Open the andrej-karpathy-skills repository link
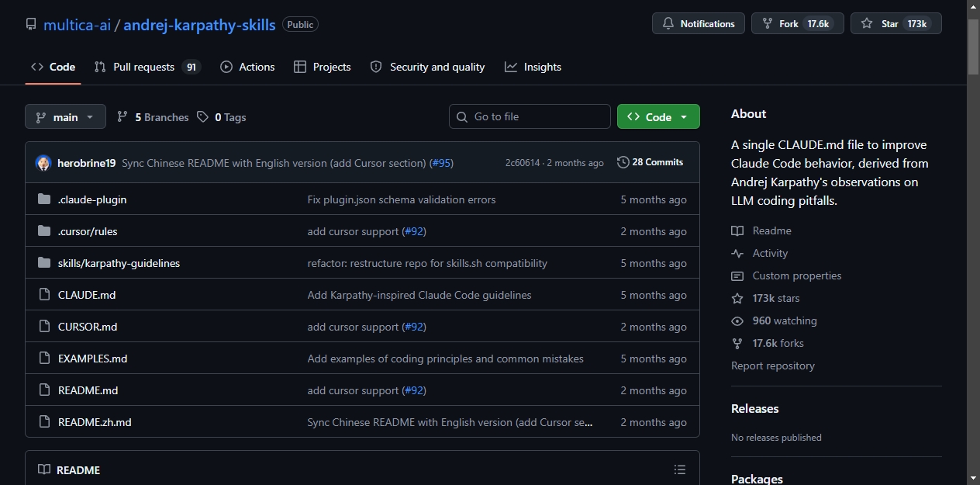The height and width of the screenshot is (485, 980). [x=199, y=25]
